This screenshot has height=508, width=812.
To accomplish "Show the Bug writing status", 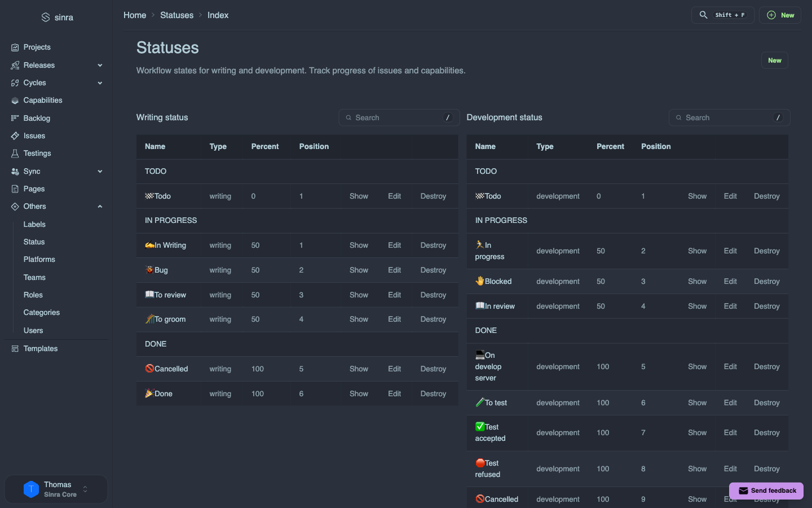I will coord(359,270).
